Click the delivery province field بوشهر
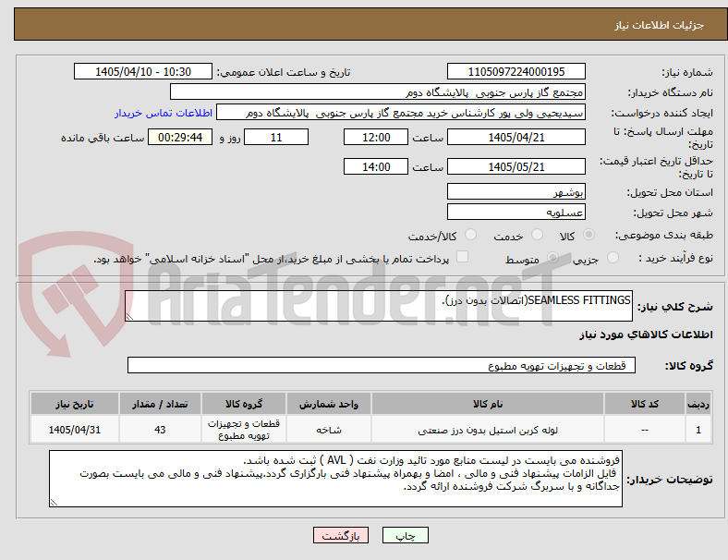The width and height of the screenshot is (728, 560). click(516, 191)
